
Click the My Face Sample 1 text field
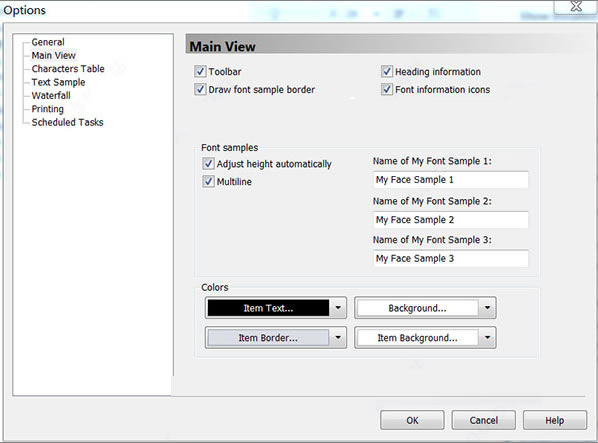tap(451, 180)
